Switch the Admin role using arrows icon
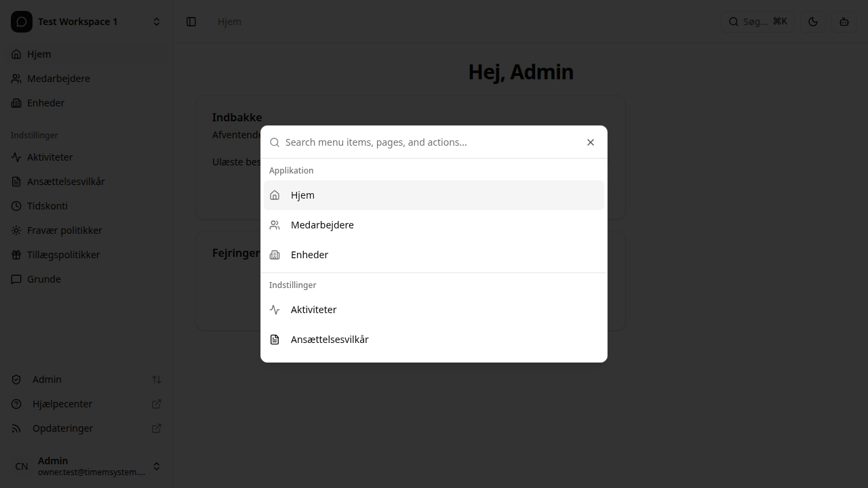Screen dimensions: 868x488 click(157, 380)
